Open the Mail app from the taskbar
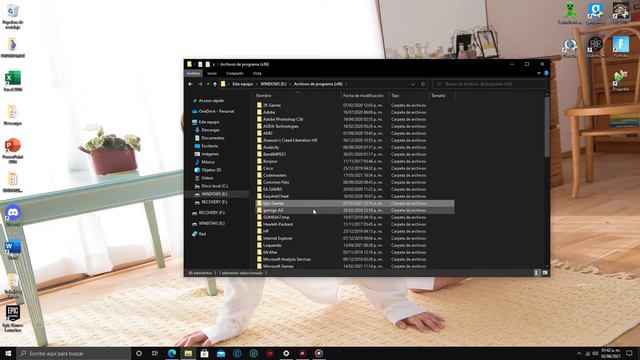The image size is (640, 360). (221, 353)
